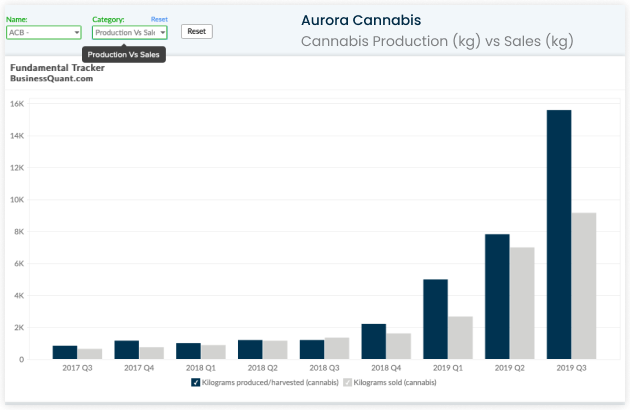The image size is (630, 410).
Task: Click the 2017 Q4 kilograms sold bar
Action: pos(151,353)
